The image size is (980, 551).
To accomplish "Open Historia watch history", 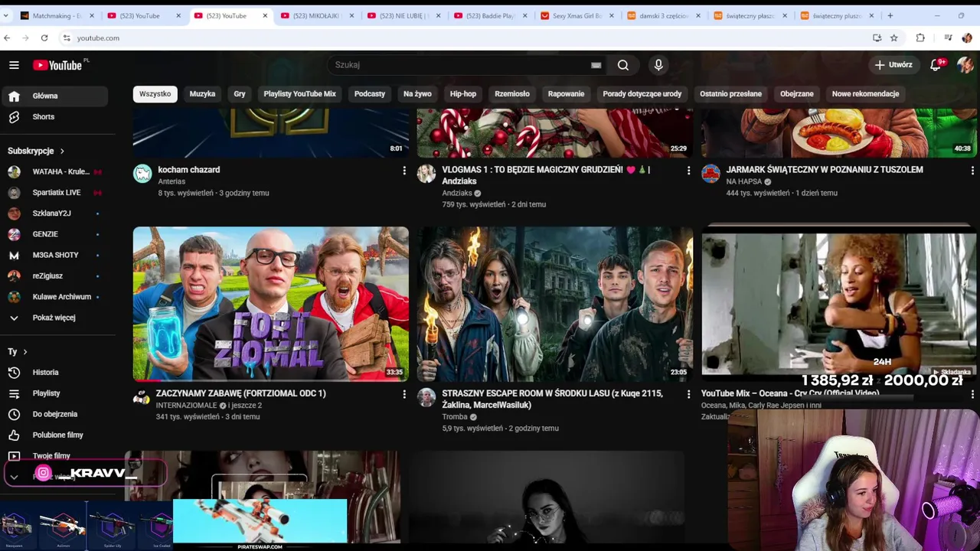I will pyautogui.click(x=54, y=372).
